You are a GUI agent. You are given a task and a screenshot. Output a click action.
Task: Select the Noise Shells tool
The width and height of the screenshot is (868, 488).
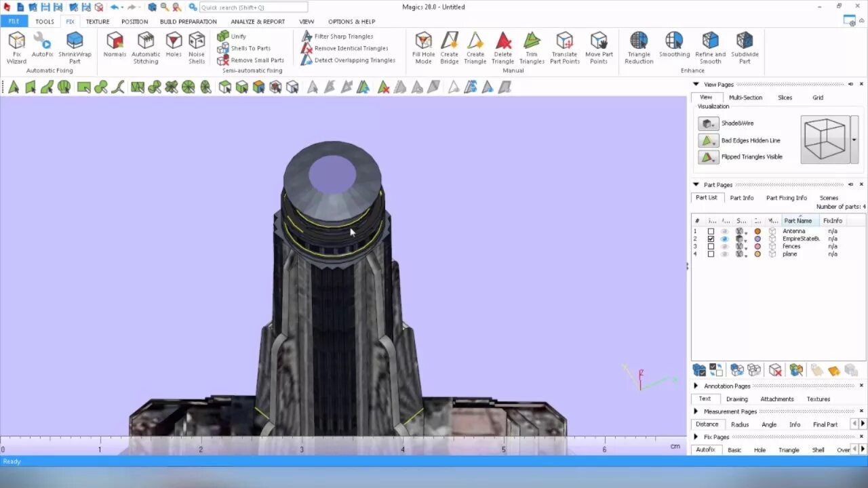(197, 47)
